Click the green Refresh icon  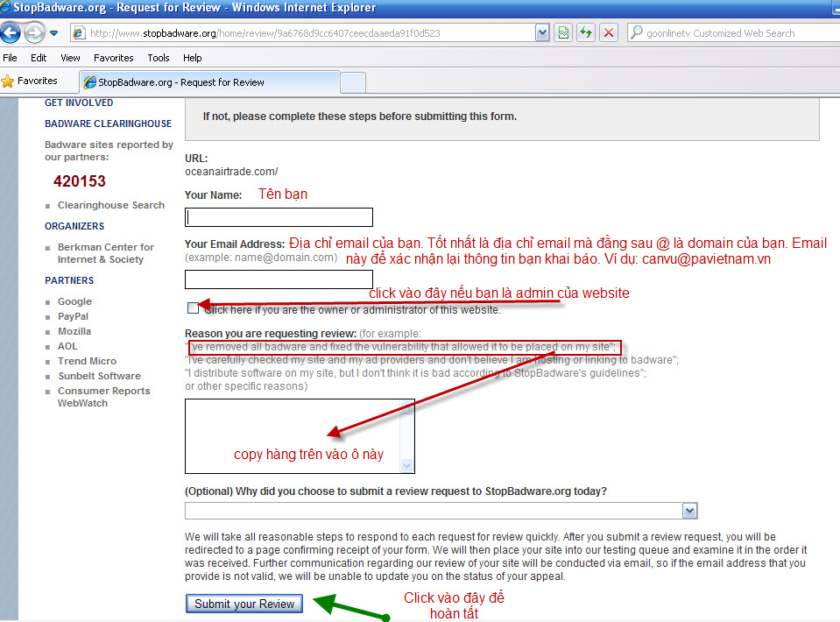[x=586, y=33]
